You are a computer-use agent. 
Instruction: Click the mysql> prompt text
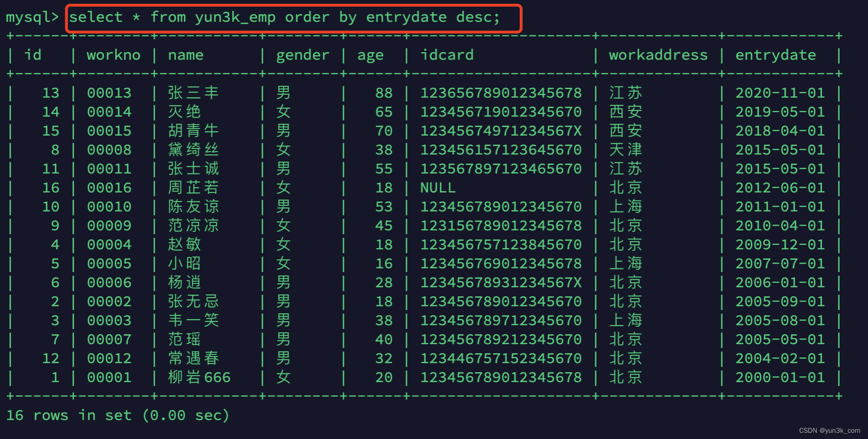(32, 18)
